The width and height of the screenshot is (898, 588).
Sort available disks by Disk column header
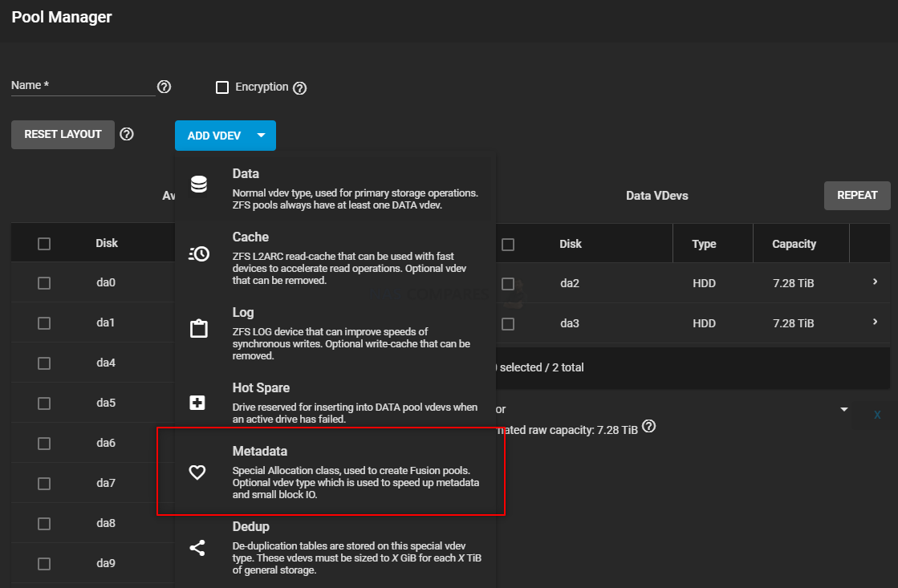point(107,243)
